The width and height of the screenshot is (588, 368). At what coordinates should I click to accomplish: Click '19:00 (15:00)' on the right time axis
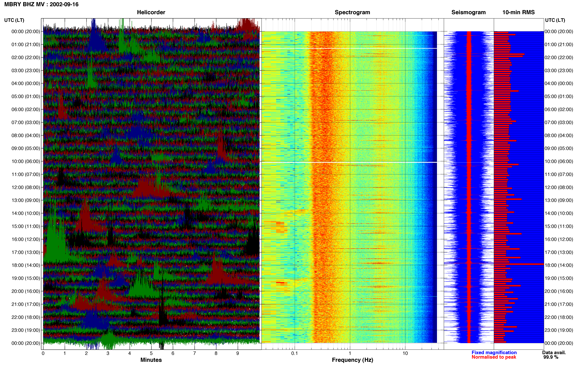(559, 278)
